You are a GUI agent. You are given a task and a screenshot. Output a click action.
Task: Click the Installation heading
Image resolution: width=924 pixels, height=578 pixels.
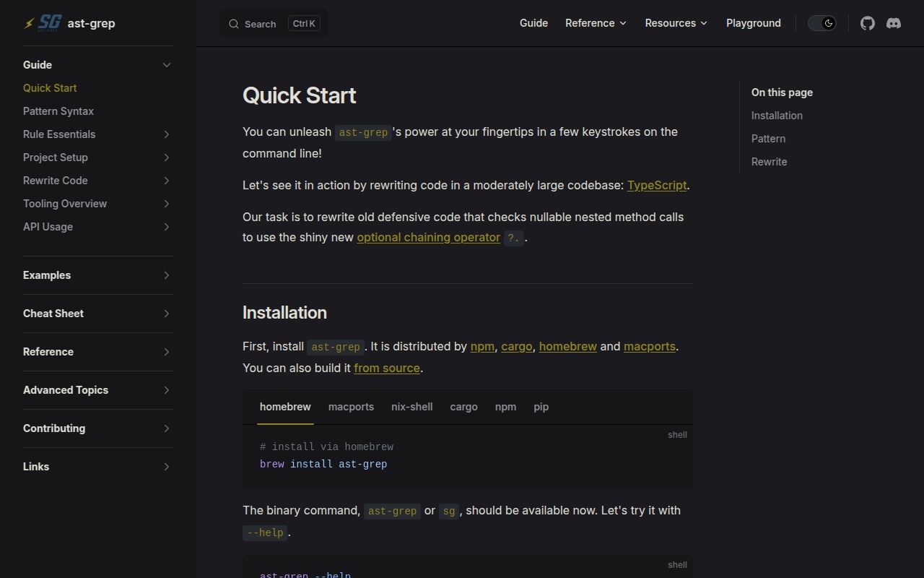(x=284, y=312)
